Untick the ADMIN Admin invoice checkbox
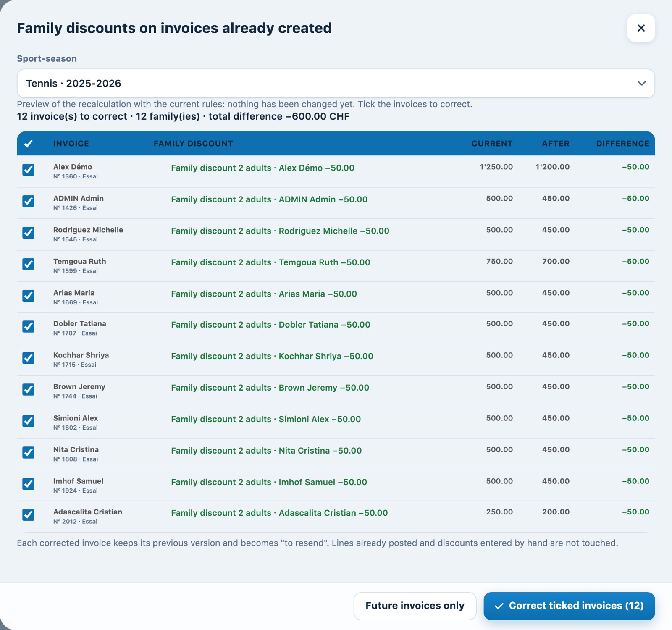 [29, 201]
